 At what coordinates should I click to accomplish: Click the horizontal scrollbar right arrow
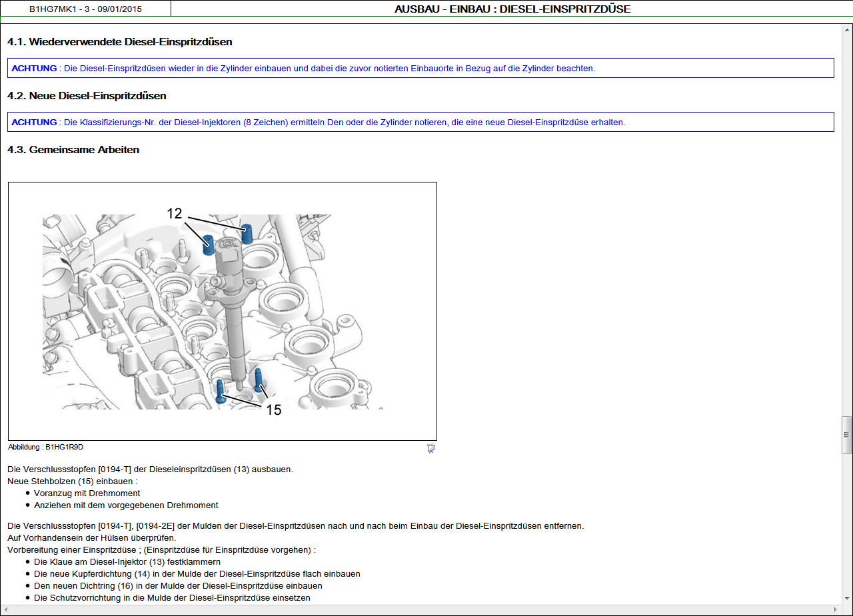[x=835, y=609]
